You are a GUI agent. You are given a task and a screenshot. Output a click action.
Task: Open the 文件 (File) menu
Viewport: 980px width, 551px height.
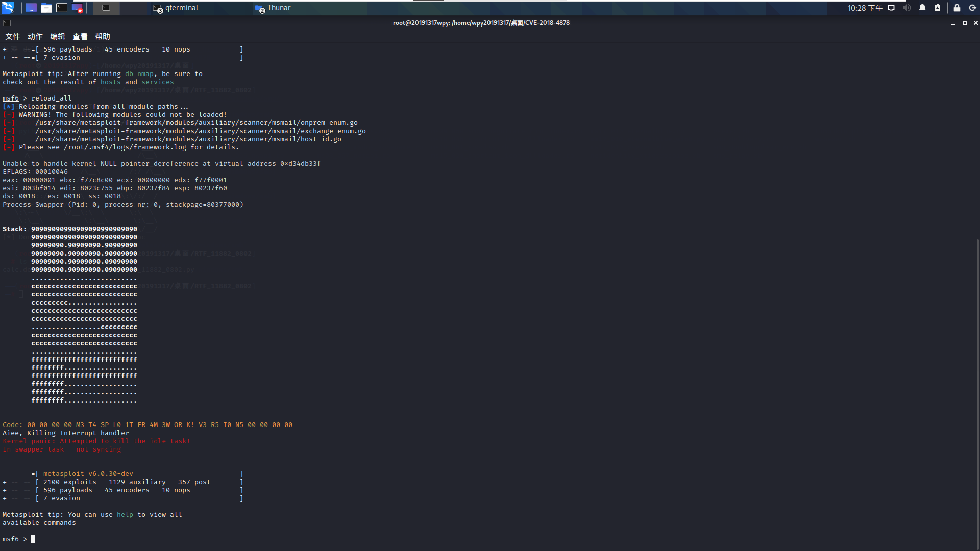[13, 36]
